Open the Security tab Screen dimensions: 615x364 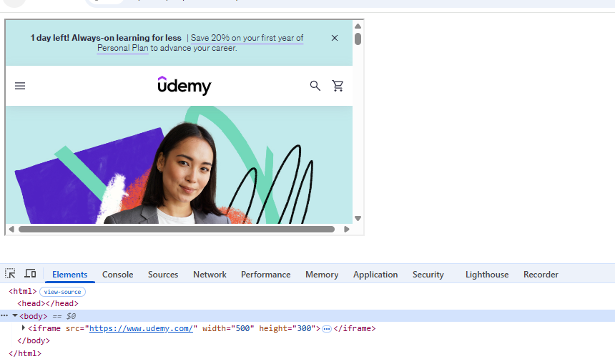point(428,275)
